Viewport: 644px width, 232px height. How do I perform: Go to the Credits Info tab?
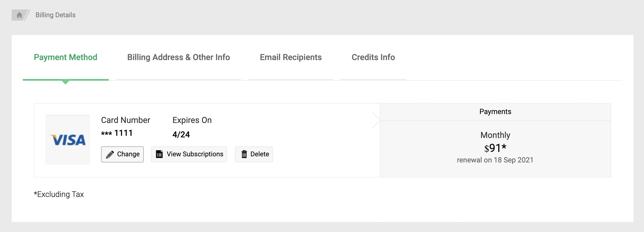pos(373,57)
